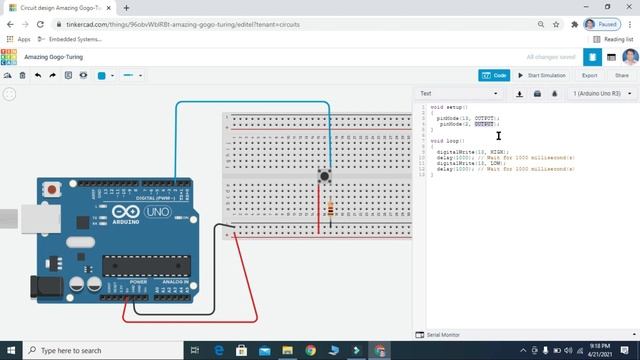Viewport: 640px width, 360px height.
Task: Click the debugger bug icon
Action: tap(554, 94)
